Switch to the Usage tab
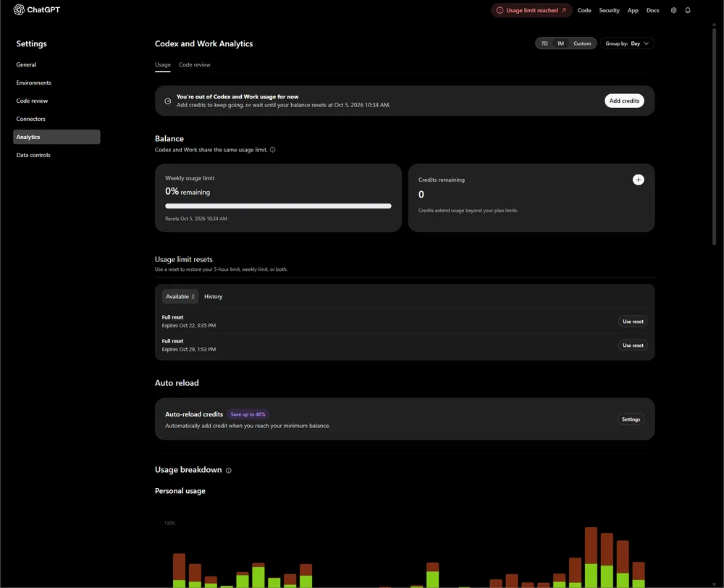724x588 pixels. 162,64
